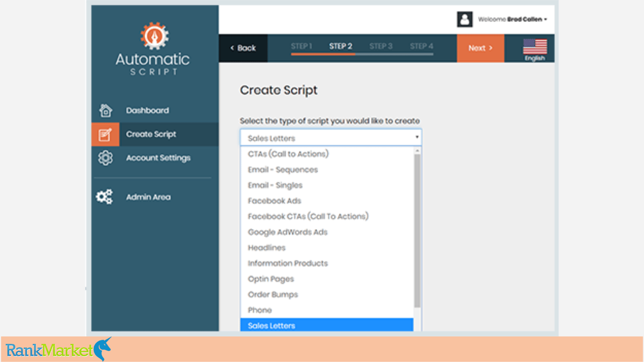644x362 pixels.
Task: Click the user avatar icon
Action: tap(465, 19)
